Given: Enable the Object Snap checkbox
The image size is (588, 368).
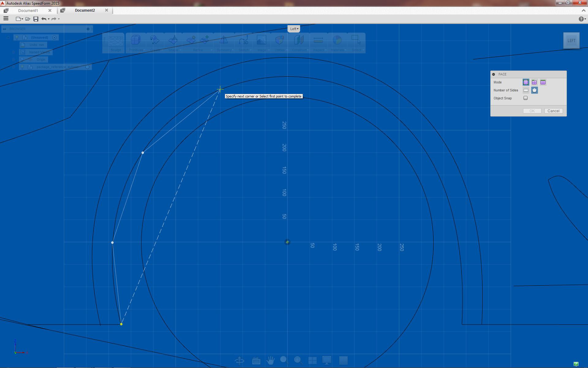Looking at the screenshot, I should [x=526, y=98].
